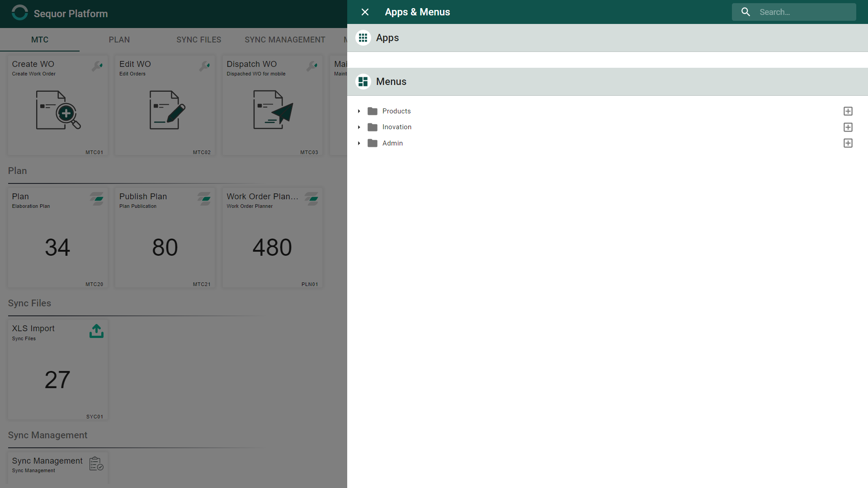Click the layers icon on Work Order Planner

pos(311,199)
